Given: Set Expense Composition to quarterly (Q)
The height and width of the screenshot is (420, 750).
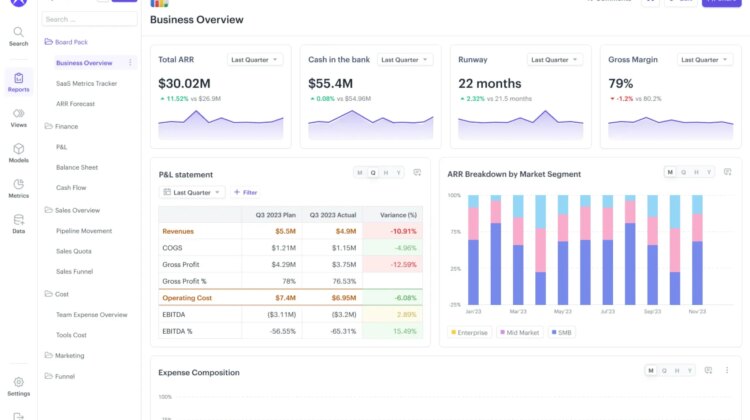Looking at the screenshot, I should pos(664,371).
